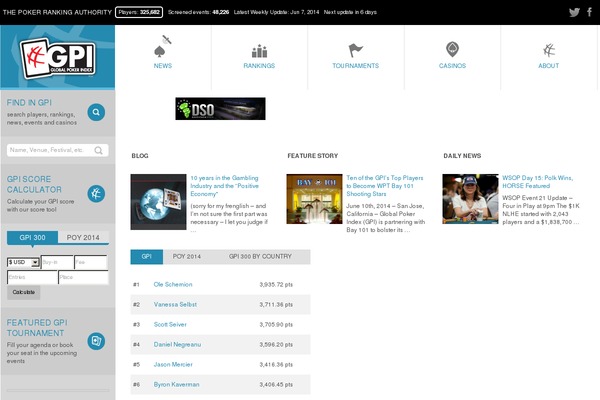The height and width of the screenshot is (400, 600).
Task: Open the $ USD currency dropdown
Action: point(23,262)
